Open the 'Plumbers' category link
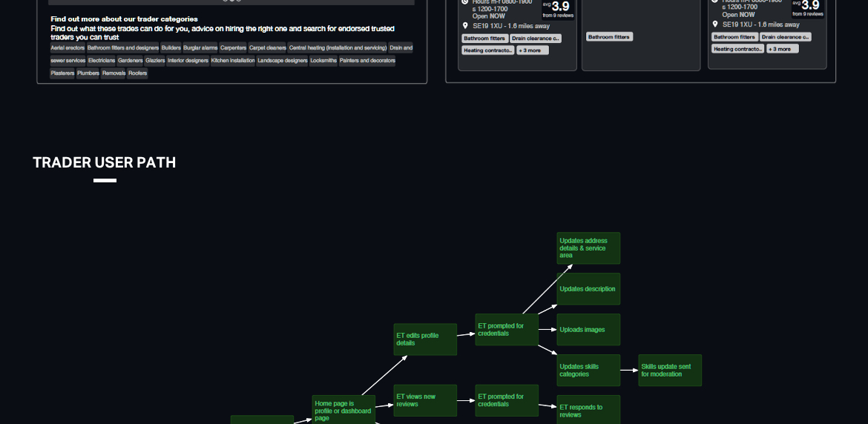The height and width of the screenshot is (424, 868). point(88,73)
